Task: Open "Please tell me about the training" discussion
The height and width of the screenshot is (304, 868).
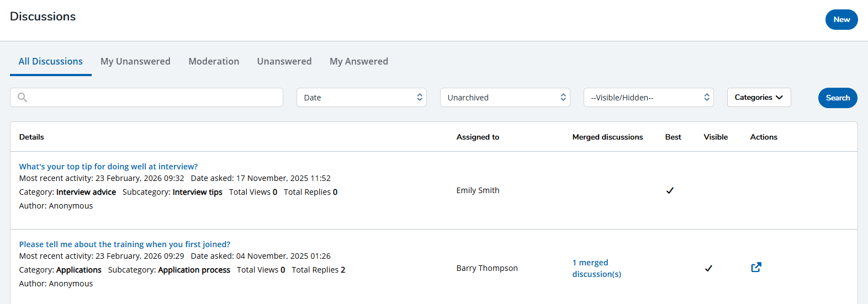Action: click(124, 244)
